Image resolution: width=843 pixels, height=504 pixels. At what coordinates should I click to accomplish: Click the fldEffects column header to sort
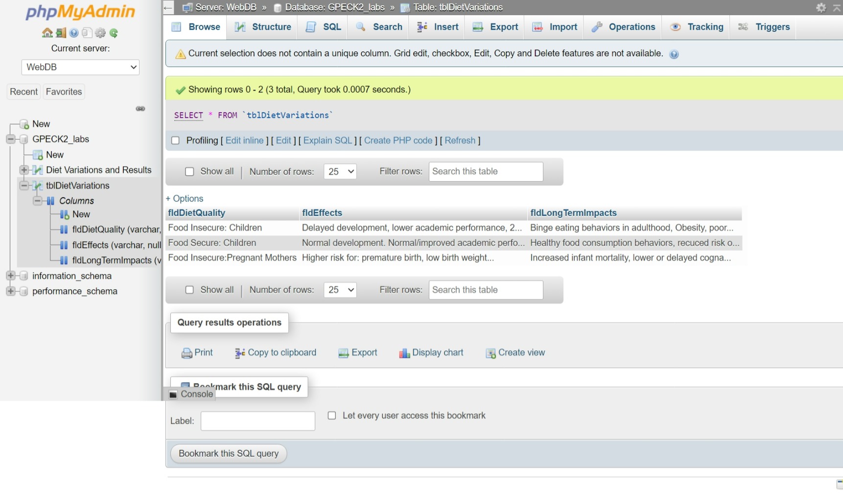322,213
